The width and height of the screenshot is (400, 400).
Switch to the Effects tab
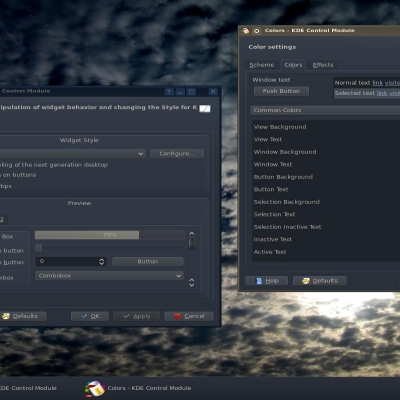[323, 65]
